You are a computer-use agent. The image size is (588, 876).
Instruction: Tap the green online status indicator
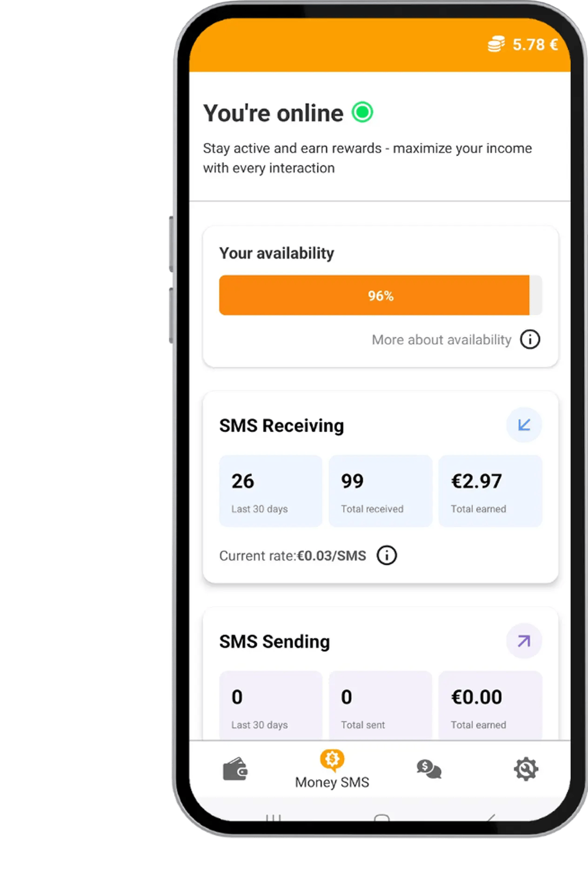coord(362,112)
